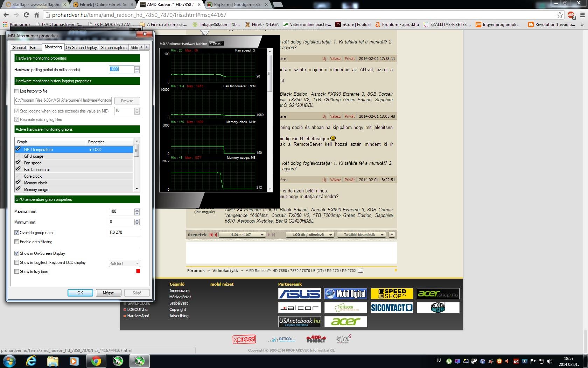The image size is (588, 368).
Task: Bookmark this page with the star icon
Action: tap(560, 15)
